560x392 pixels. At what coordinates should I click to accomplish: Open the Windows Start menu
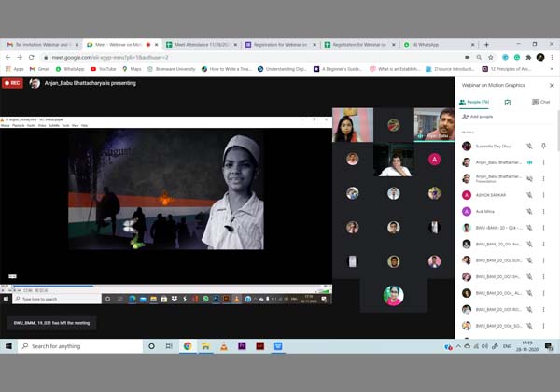8,346
